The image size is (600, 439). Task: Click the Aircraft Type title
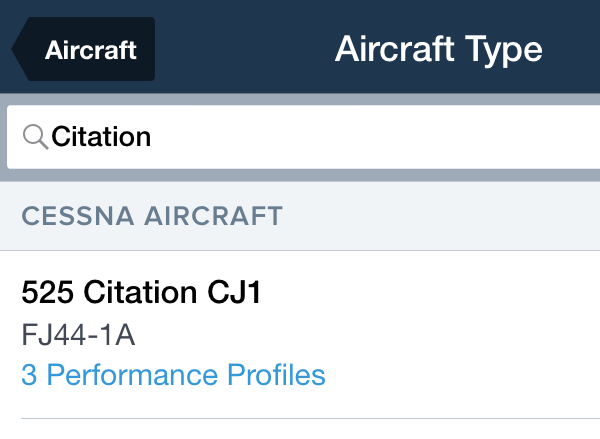coord(438,48)
